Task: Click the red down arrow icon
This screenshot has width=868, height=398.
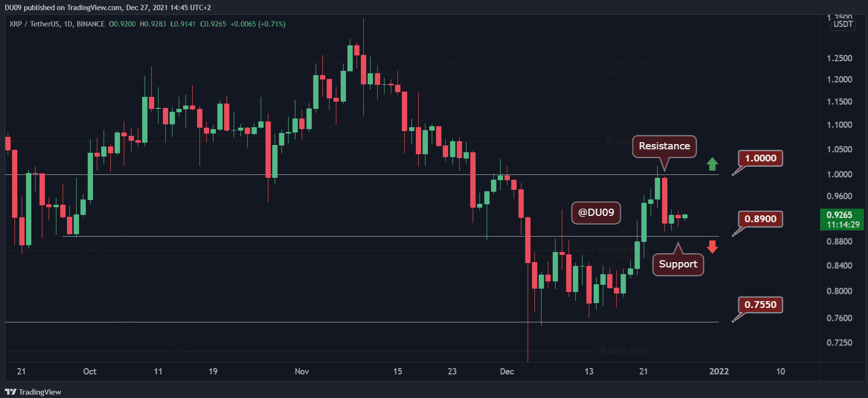Action: 712,247
